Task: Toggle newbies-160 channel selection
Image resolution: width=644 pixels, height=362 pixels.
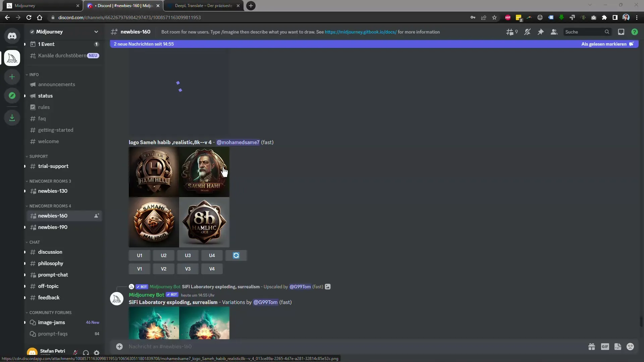Action: (x=53, y=216)
